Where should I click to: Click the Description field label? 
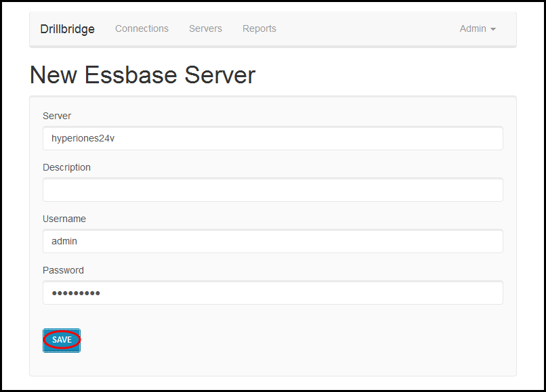(x=66, y=167)
